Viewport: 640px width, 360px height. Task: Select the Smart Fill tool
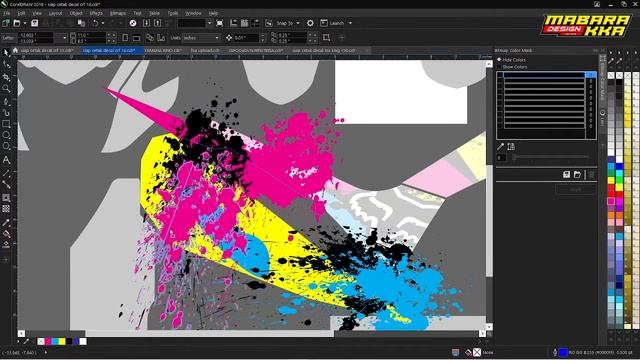[6, 245]
